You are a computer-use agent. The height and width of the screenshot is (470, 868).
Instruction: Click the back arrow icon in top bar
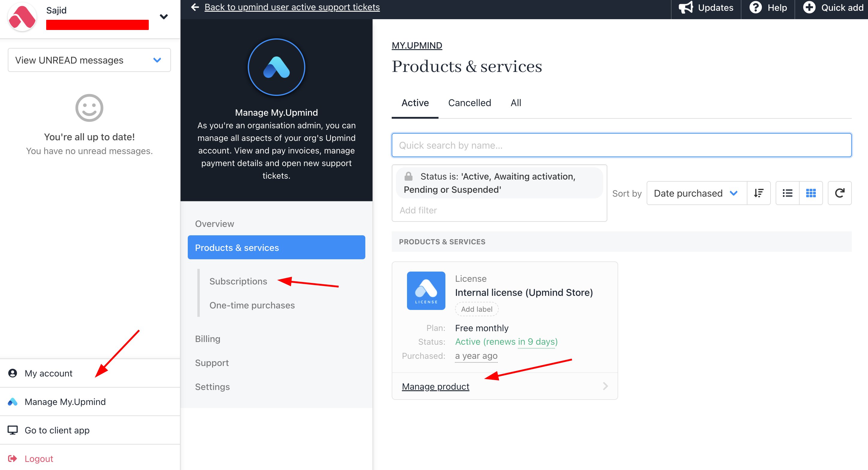(195, 7)
